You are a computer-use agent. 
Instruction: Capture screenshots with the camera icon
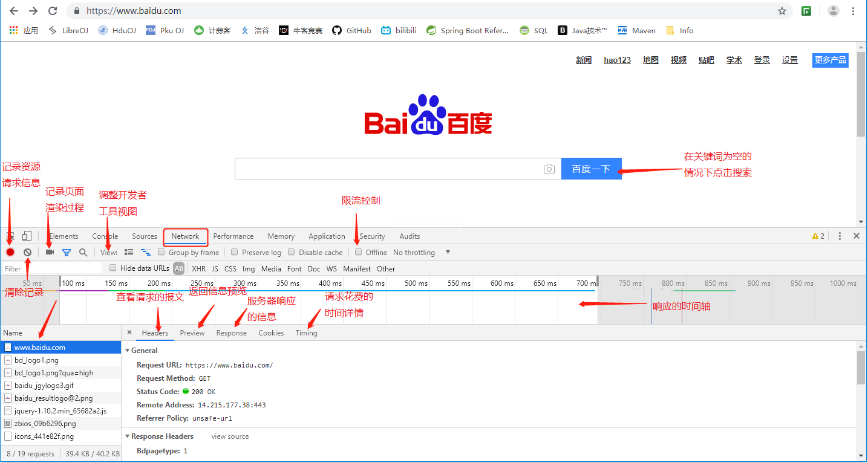click(50, 252)
